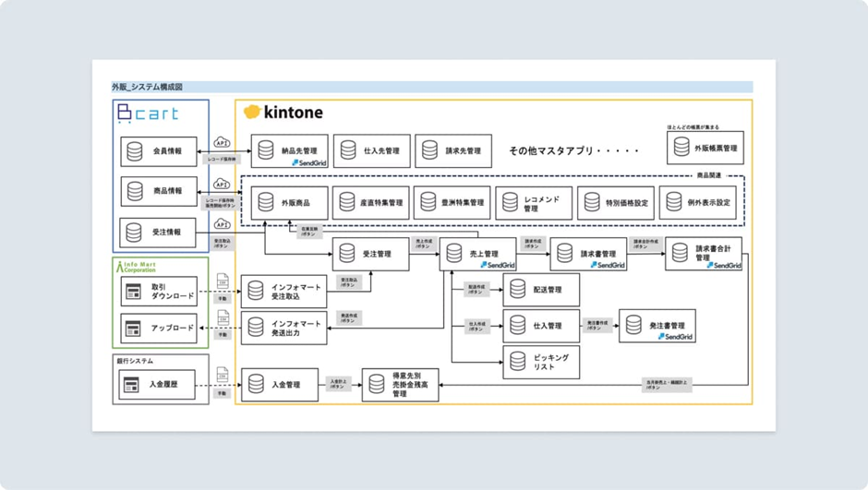The image size is (868, 490).
Task: Click the kintone cloud logo icon
Action: 252,112
